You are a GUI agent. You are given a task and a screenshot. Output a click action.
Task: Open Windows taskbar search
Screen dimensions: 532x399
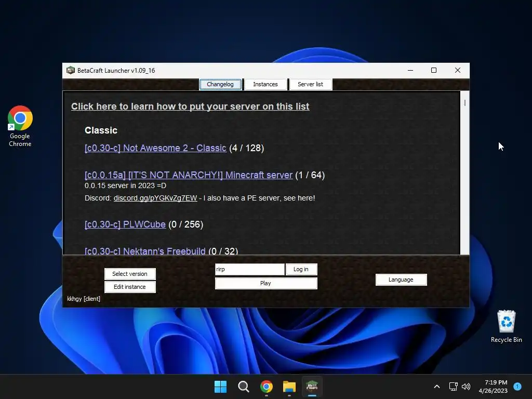[x=243, y=387]
